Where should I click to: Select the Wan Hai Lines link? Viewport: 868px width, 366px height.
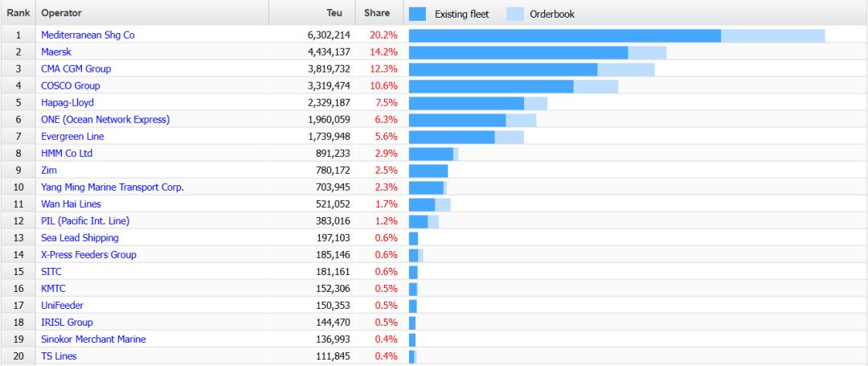click(71, 204)
